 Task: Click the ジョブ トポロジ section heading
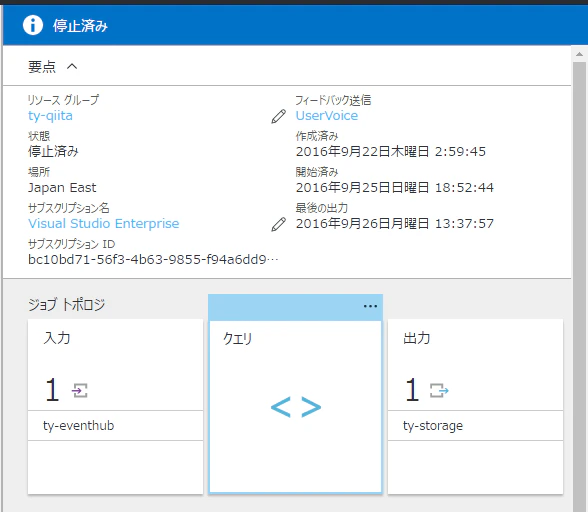(x=66, y=305)
